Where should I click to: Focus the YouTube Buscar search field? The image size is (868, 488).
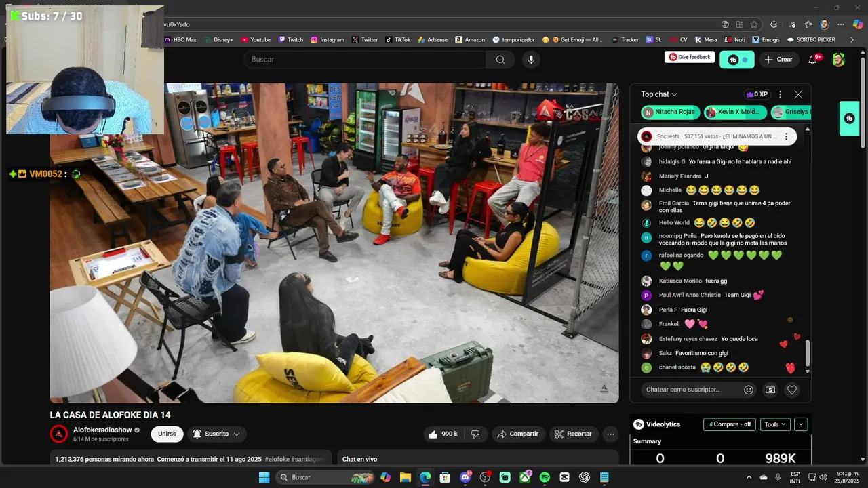click(365, 60)
